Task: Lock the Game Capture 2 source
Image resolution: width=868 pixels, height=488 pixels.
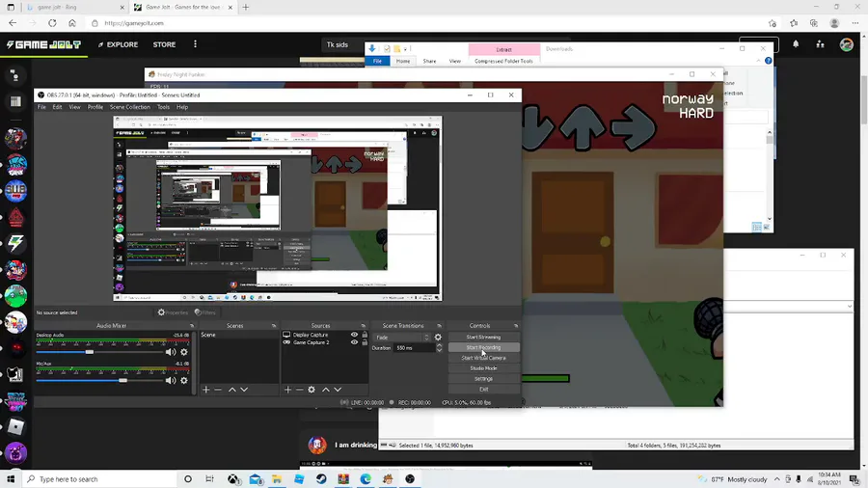Action: point(365,342)
